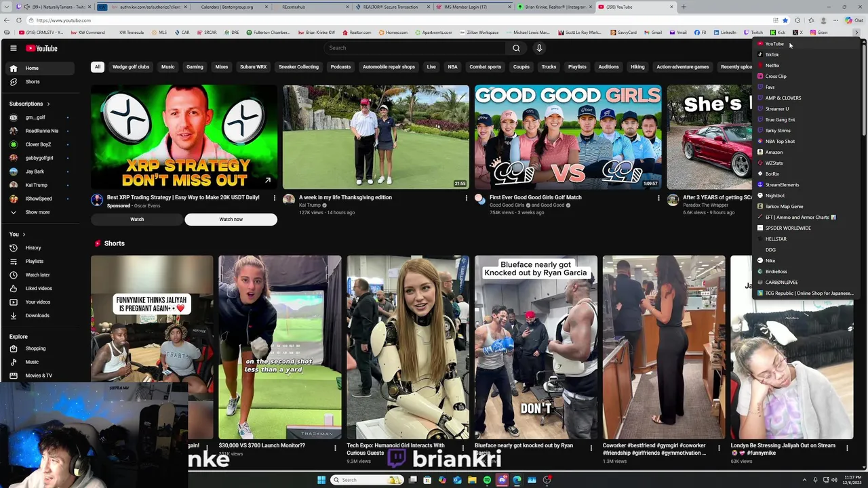Open more options for Good Good Girls video
This screenshot has height=488, width=868.
tap(658, 198)
